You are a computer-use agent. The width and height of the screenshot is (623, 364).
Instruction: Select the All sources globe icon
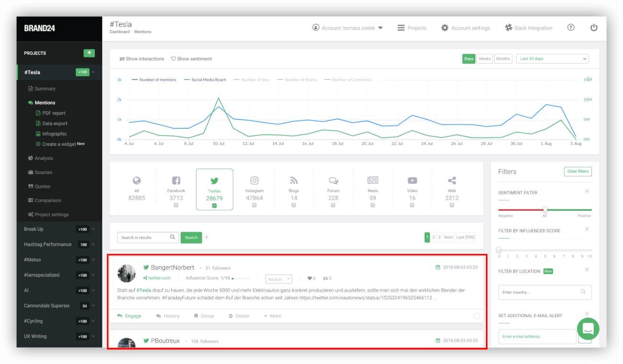(137, 181)
